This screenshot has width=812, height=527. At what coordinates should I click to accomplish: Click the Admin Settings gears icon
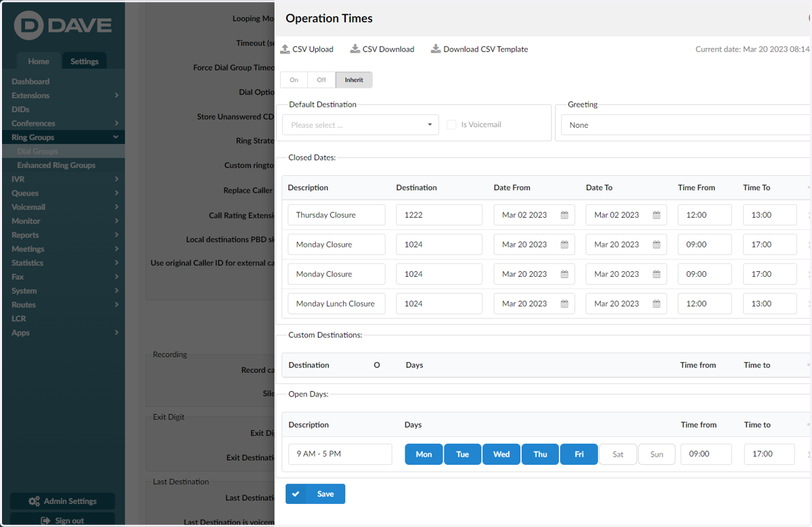[34, 501]
